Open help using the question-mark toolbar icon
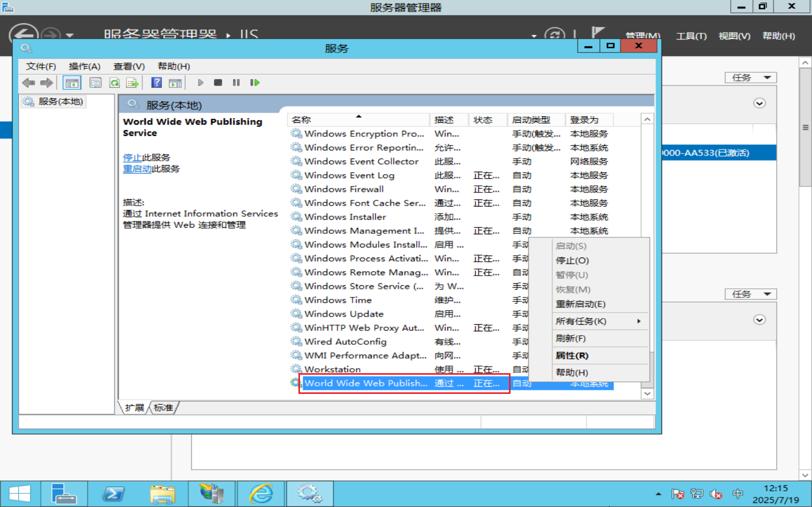The width and height of the screenshot is (812, 507). tap(156, 82)
